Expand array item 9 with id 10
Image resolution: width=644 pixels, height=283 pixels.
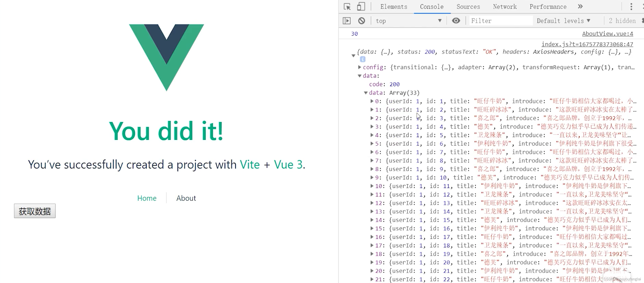(x=372, y=177)
